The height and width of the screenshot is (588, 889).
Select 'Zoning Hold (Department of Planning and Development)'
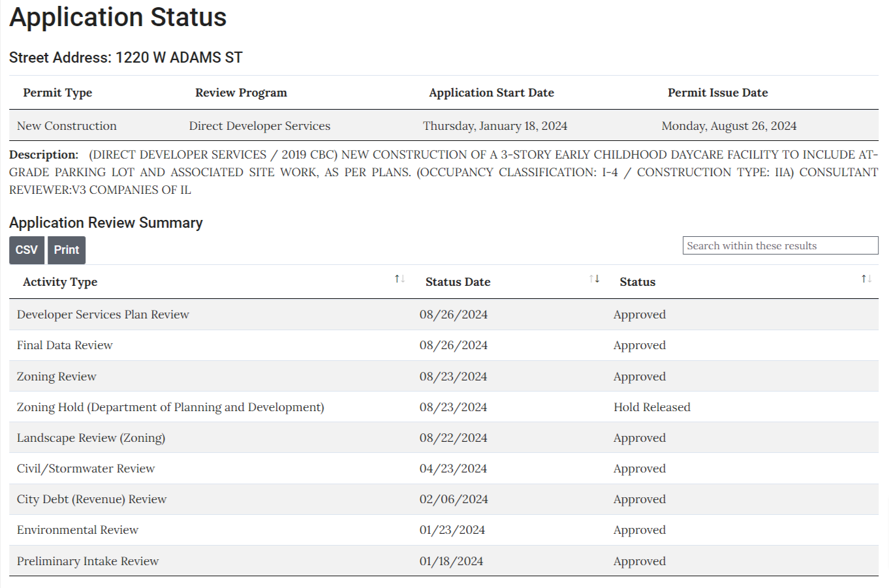170,407
